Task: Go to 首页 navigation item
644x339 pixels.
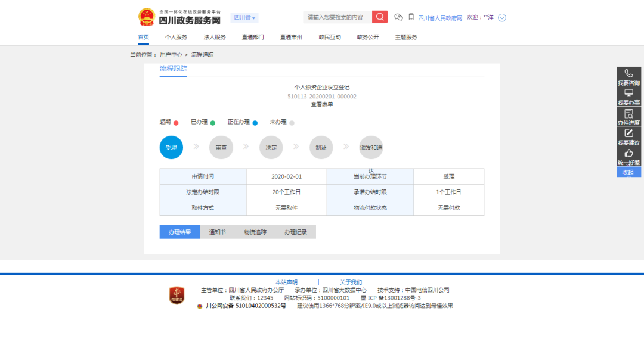Action: [x=143, y=37]
